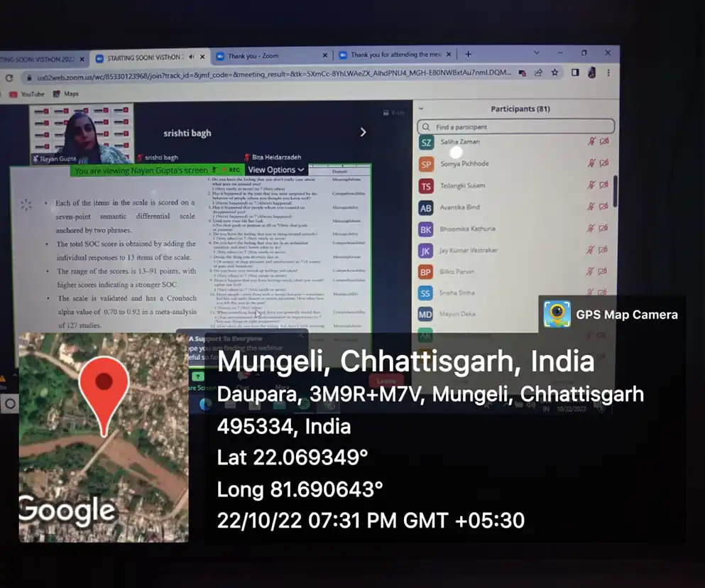Image resolution: width=705 pixels, height=588 pixels.
Task: Click the SP avatar of Somya Pichhode
Action: (x=426, y=164)
